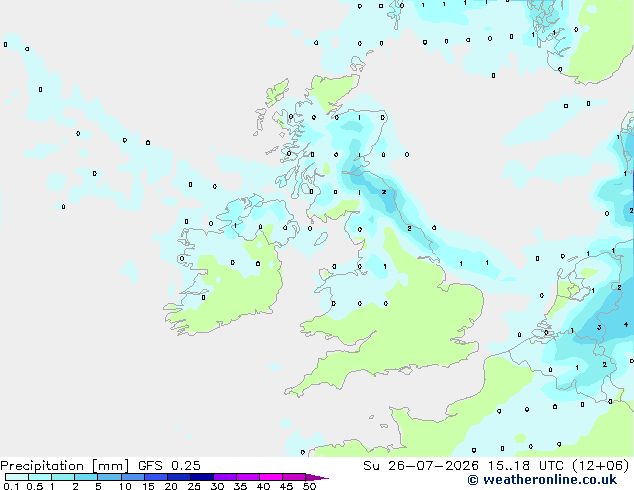Image resolution: width=634 pixels, height=490 pixels.
Task: Click the '0.1' legend scale label
Action: click(x=11, y=486)
